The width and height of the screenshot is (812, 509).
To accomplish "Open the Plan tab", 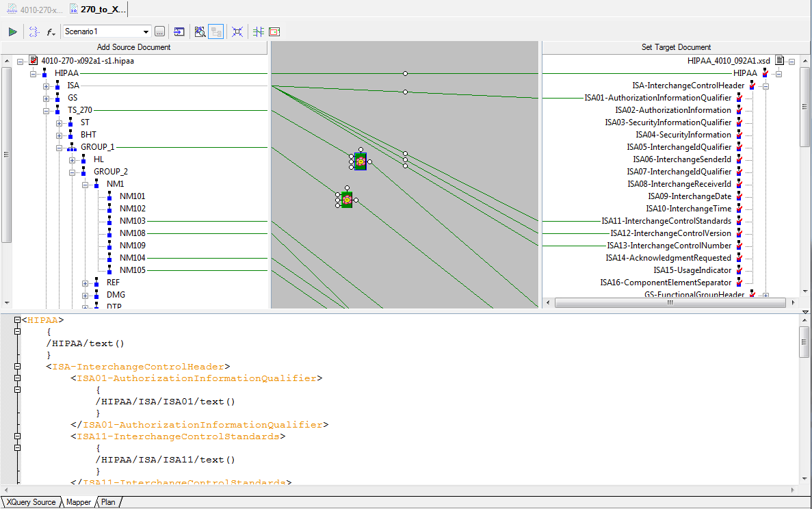I will pos(108,502).
